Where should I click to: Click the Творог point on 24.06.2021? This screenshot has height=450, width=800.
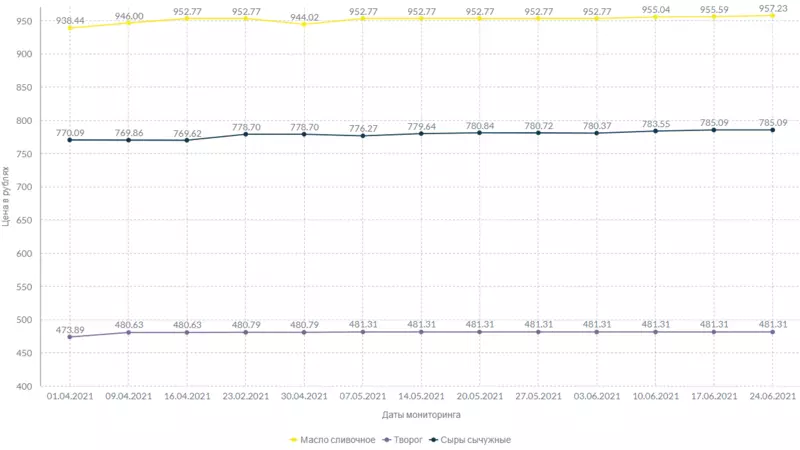tap(772, 332)
